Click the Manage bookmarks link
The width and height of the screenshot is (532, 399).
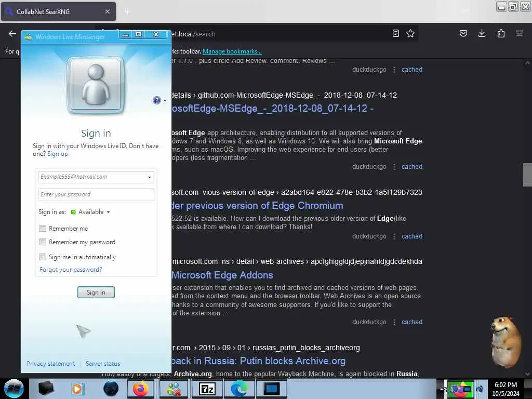232,51
